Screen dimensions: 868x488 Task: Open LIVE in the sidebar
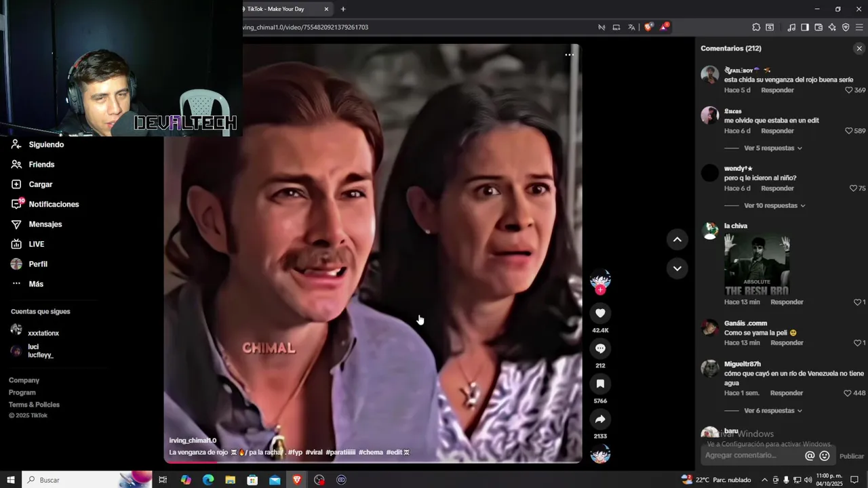(x=37, y=244)
